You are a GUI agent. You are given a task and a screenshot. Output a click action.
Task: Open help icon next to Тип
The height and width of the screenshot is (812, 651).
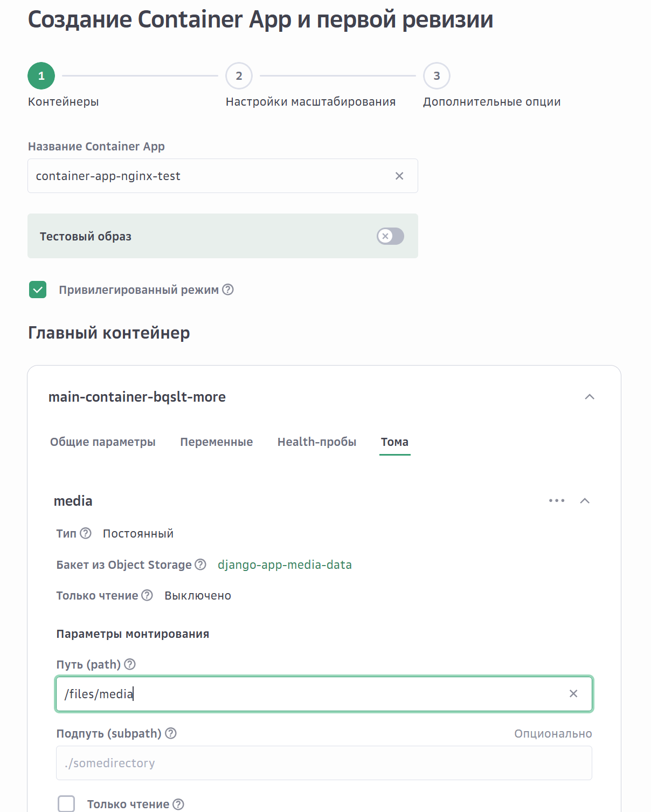pyautogui.click(x=86, y=533)
